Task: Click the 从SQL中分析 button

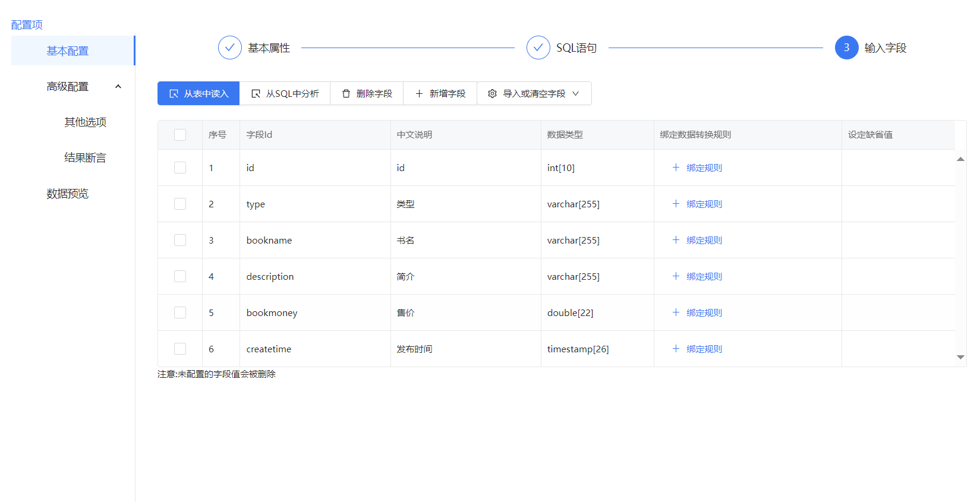Action: [285, 93]
